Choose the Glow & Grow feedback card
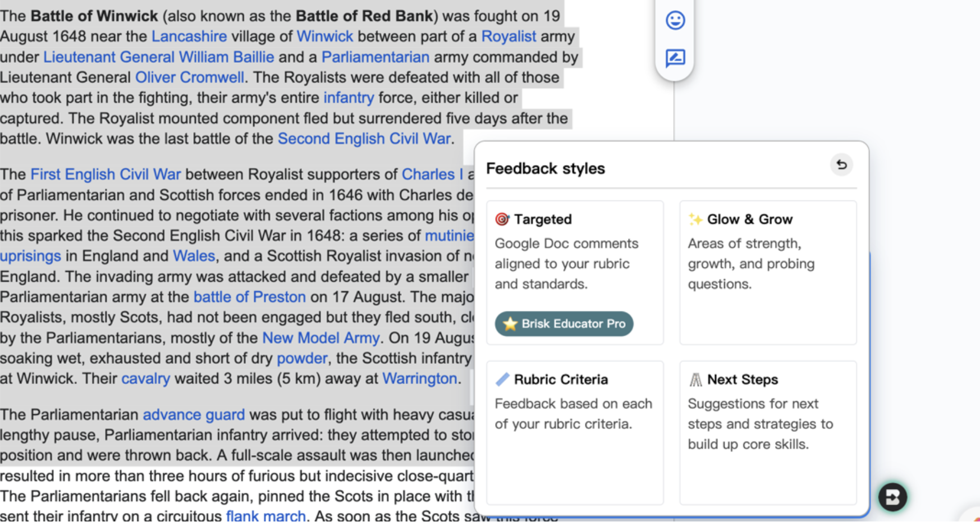This screenshot has width=980, height=522. tap(768, 273)
